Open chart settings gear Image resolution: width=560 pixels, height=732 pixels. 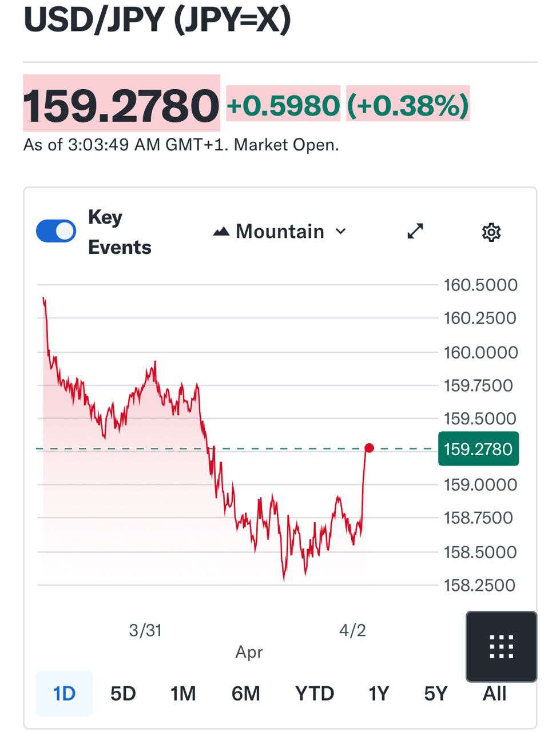pyautogui.click(x=491, y=232)
